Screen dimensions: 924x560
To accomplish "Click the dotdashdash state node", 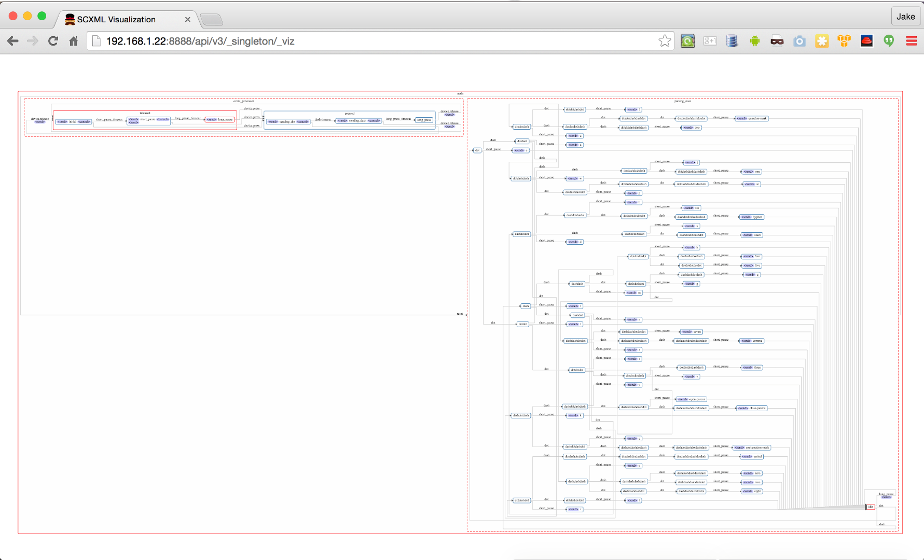I will pos(521,178).
